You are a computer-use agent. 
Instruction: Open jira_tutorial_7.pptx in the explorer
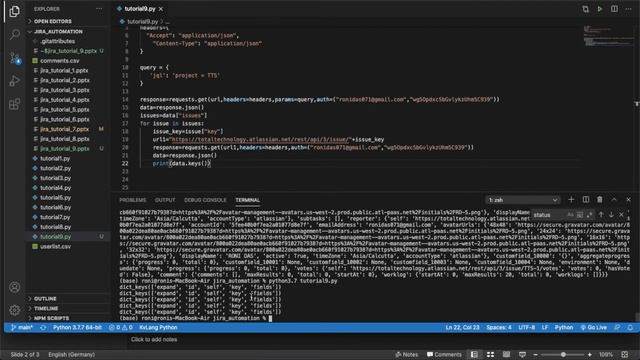[64, 129]
